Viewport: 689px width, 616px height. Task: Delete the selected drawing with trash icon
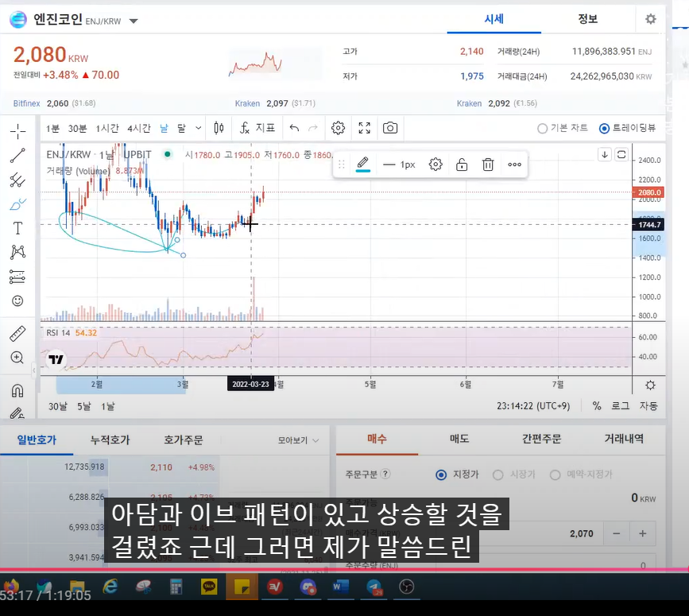point(488,165)
